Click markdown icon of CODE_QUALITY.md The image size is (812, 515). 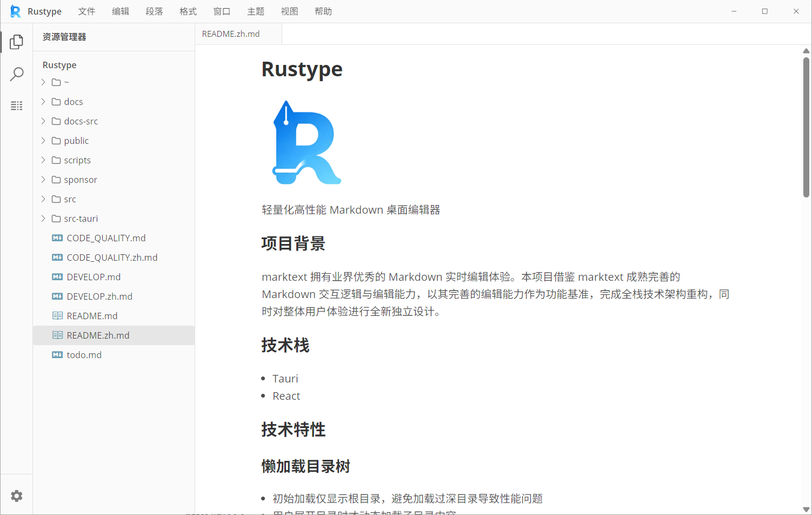pyautogui.click(x=57, y=238)
